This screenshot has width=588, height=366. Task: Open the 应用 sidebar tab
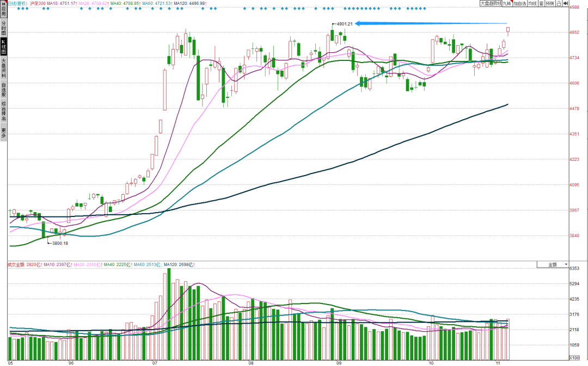point(3,9)
